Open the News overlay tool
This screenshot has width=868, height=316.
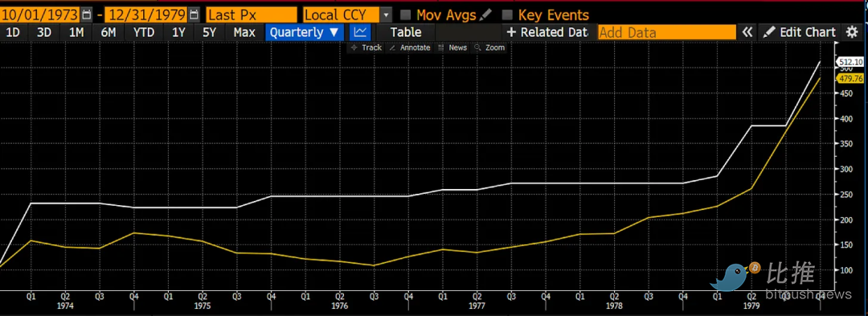click(452, 47)
